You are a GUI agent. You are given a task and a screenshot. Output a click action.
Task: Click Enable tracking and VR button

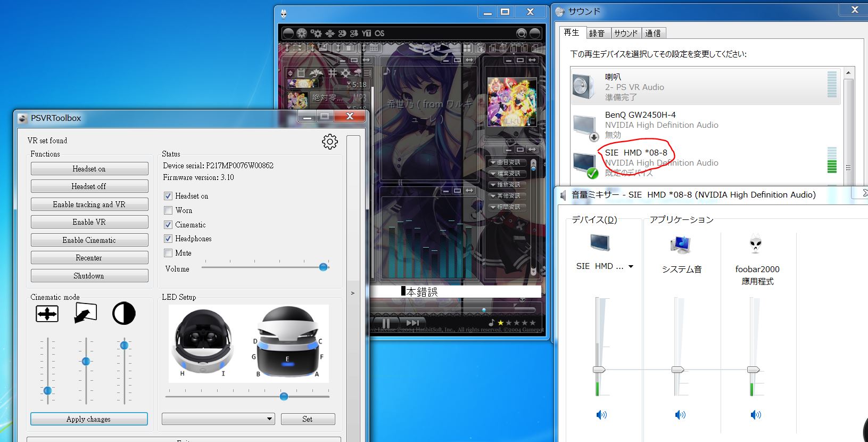point(89,204)
